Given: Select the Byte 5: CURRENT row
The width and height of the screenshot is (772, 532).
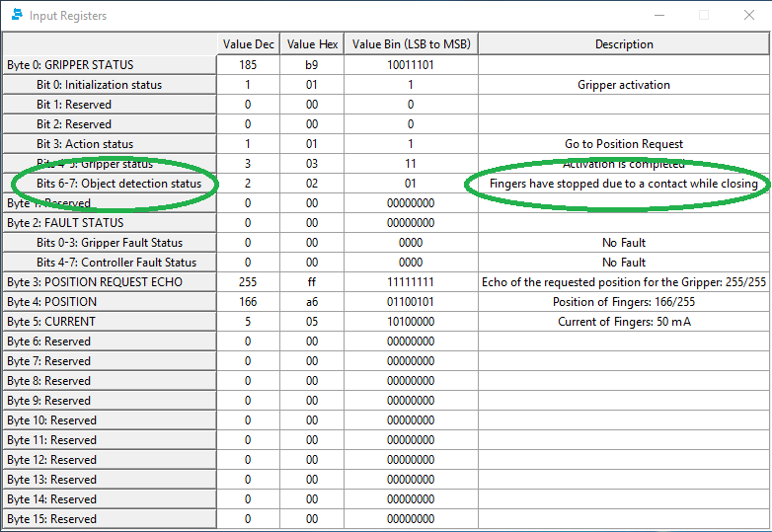Looking at the screenshot, I should click(51, 322).
